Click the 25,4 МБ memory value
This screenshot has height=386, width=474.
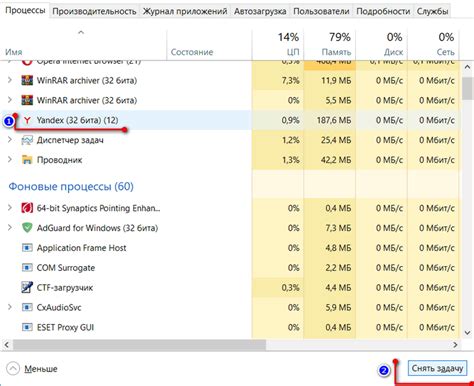(x=336, y=140)
